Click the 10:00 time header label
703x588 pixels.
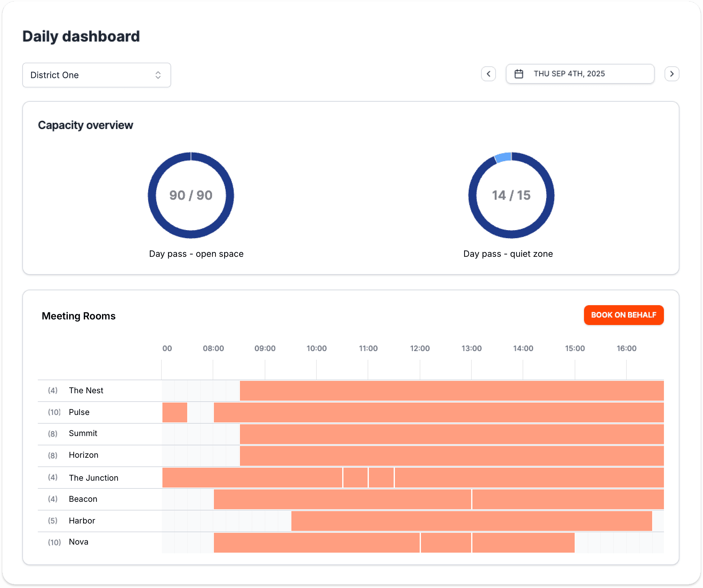pyautogui.click(x=316, y=348)
